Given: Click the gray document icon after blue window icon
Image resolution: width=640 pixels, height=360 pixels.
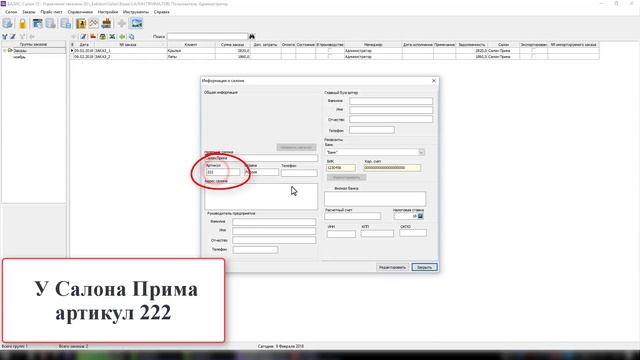Looking at the screenshot, I should (x=51, y=23).
